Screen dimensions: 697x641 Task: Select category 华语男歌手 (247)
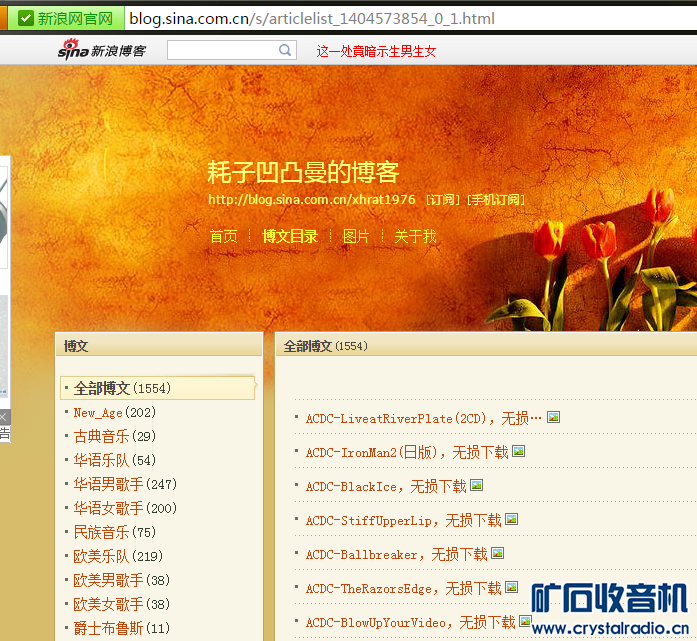pyautogui.click(x=125, y=484)
